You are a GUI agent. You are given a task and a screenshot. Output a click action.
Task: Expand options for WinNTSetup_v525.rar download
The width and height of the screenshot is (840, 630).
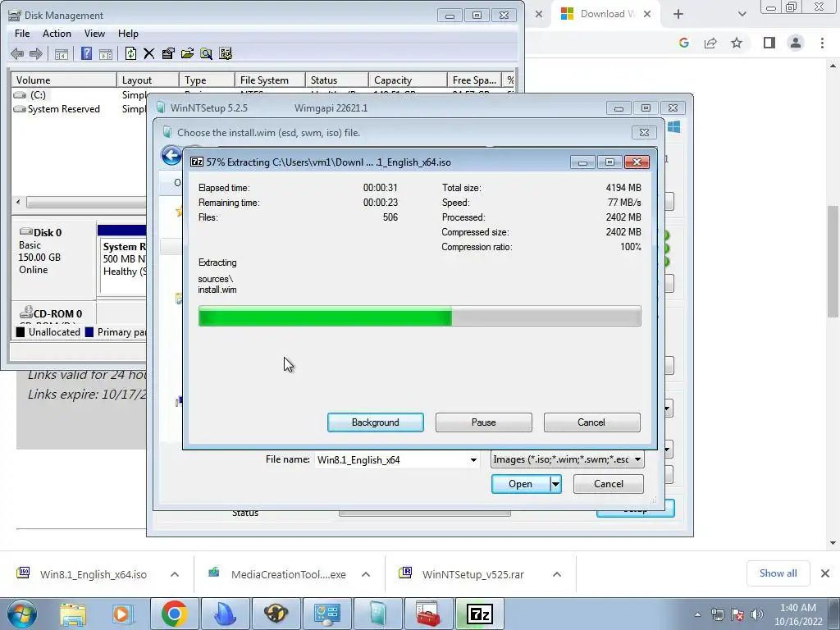click(x=557, y=574)
